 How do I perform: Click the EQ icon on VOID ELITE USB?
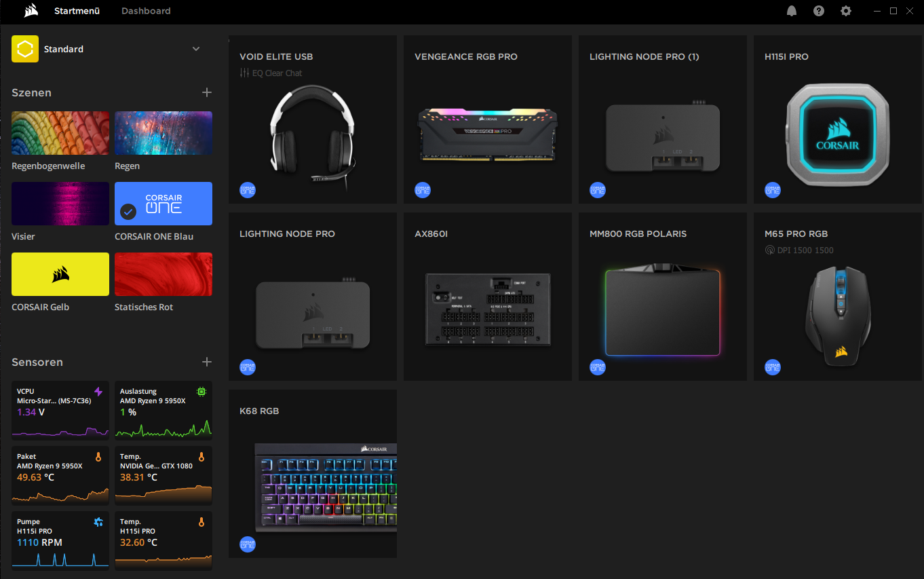click(245, 73)
